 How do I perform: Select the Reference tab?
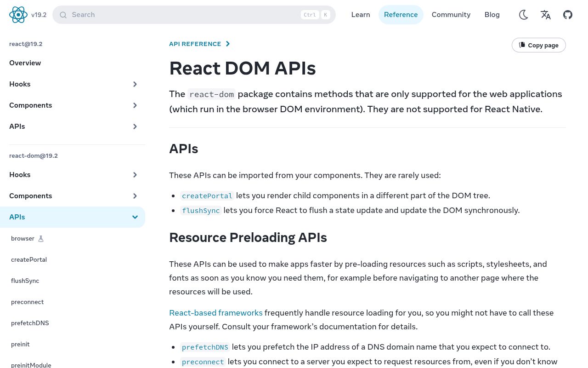(401, 15)
